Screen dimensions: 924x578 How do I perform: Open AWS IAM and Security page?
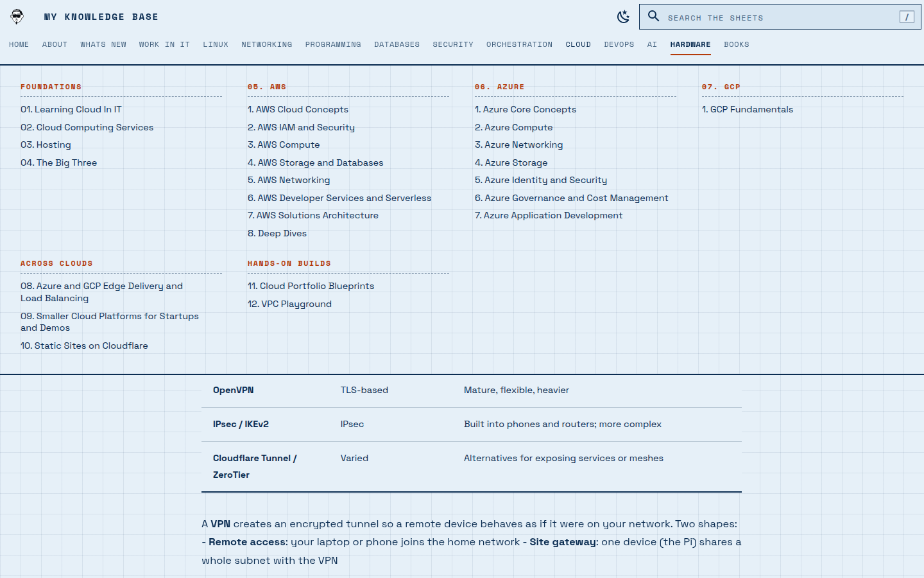click(301, 127)
